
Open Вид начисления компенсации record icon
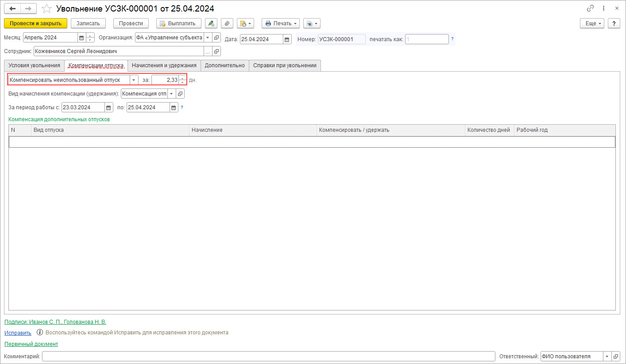180,94
